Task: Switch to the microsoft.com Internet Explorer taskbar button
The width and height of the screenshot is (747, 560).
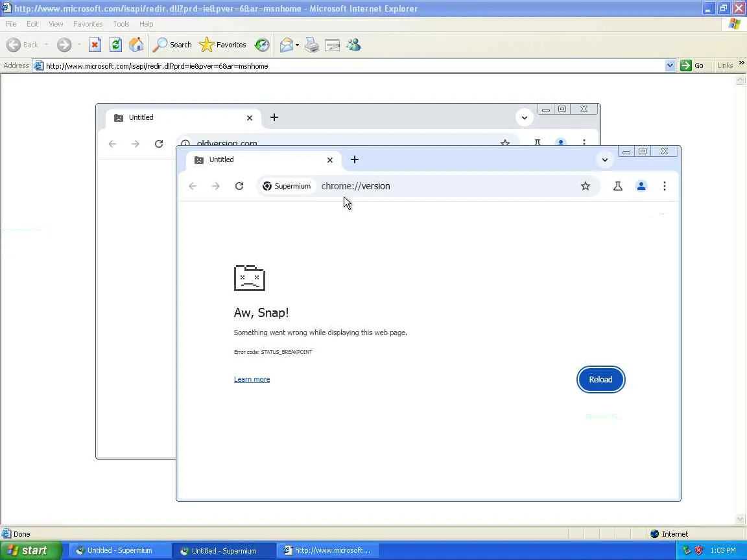Action: pyautogui.click(x=327, y=550)
